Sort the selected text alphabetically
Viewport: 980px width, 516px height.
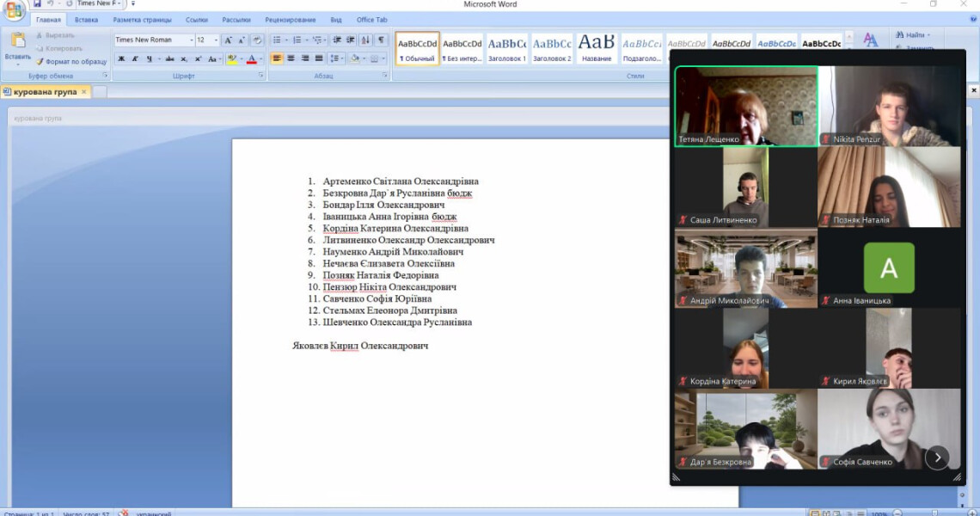point(365,40)
